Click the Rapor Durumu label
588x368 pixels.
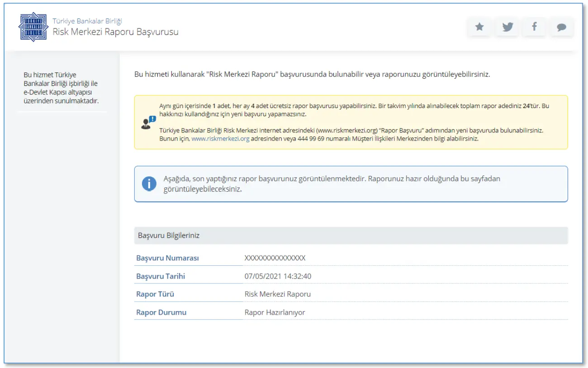point(161,312)
